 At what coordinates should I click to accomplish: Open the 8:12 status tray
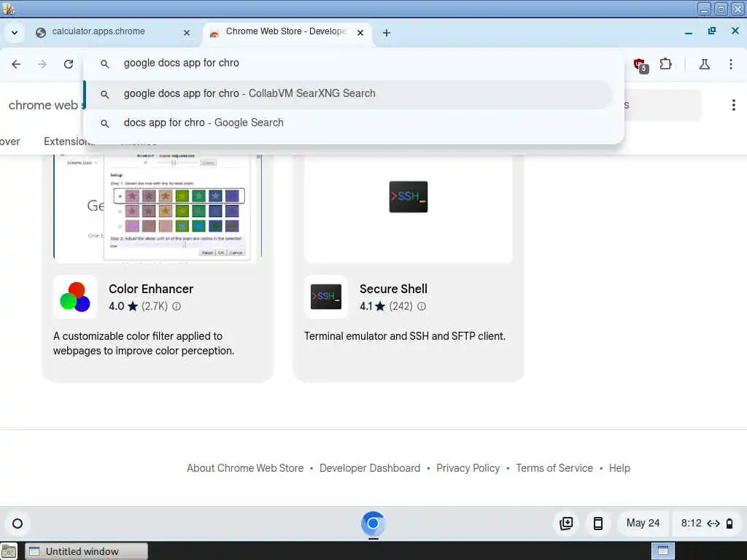tap(706, 524)
